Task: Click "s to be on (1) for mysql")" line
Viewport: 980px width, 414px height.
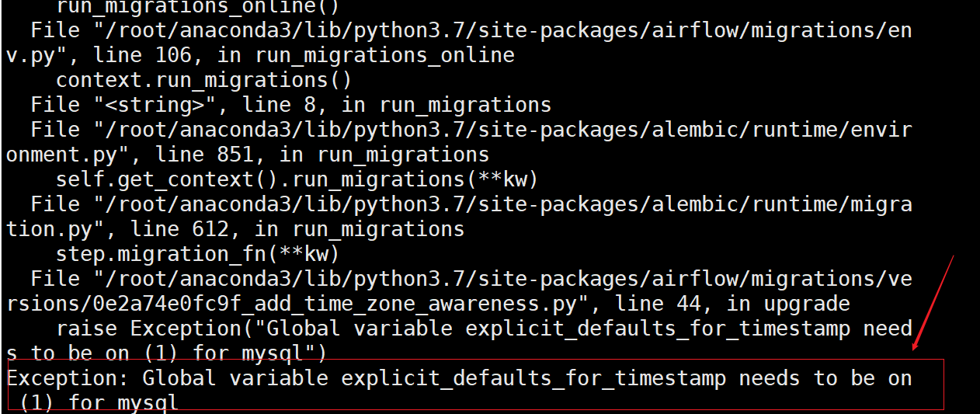Action: [166, 353]
